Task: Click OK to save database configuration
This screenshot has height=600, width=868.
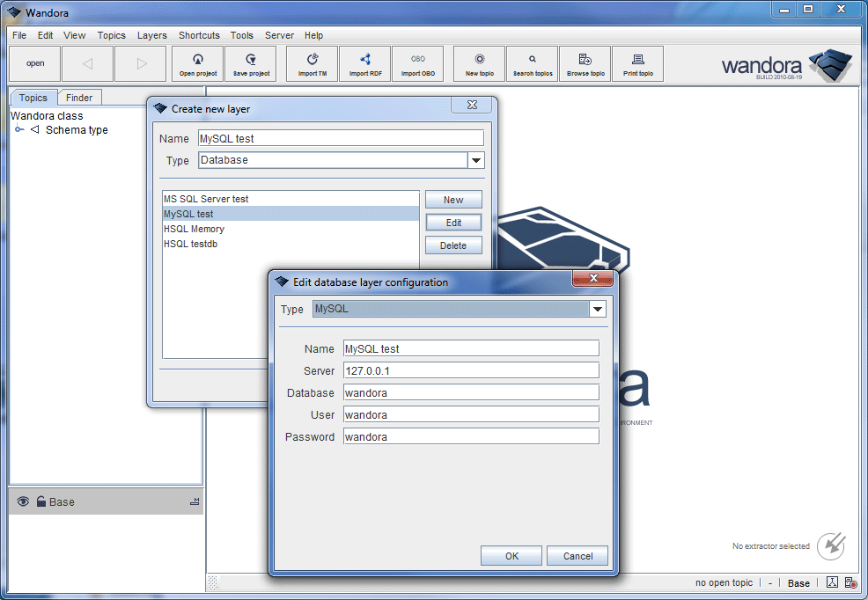Action: click(511, 555)
